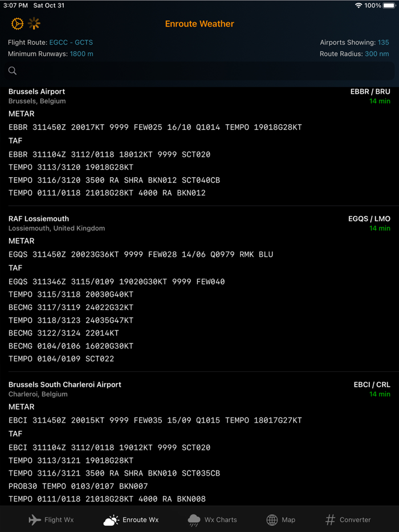
Task: Select EBBR TAF first line
Action: (x=109, y=154)
